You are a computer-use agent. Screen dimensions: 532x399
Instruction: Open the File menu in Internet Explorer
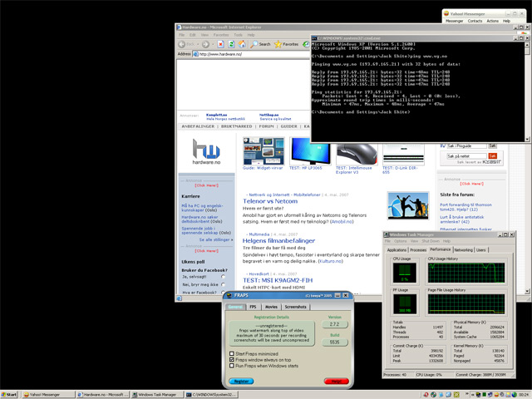pyautogui.click(x=182, y=35)
